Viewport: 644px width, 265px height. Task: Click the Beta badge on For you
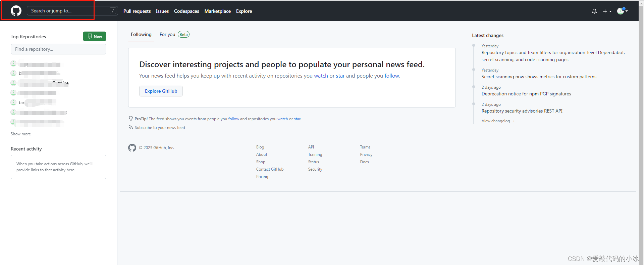[x=183, y=34]
